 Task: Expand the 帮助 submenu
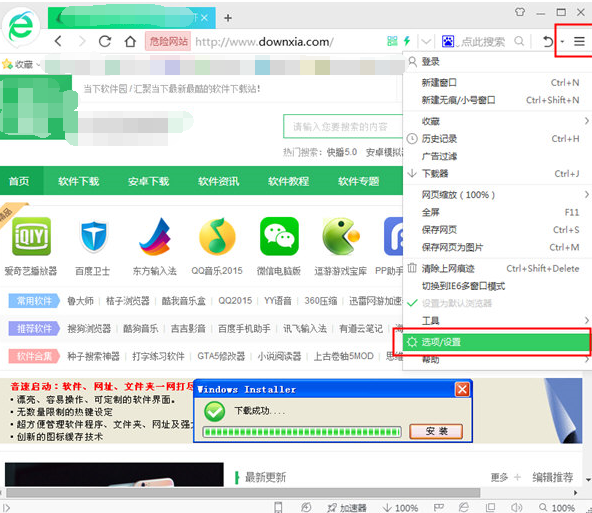tap(497, 359)
